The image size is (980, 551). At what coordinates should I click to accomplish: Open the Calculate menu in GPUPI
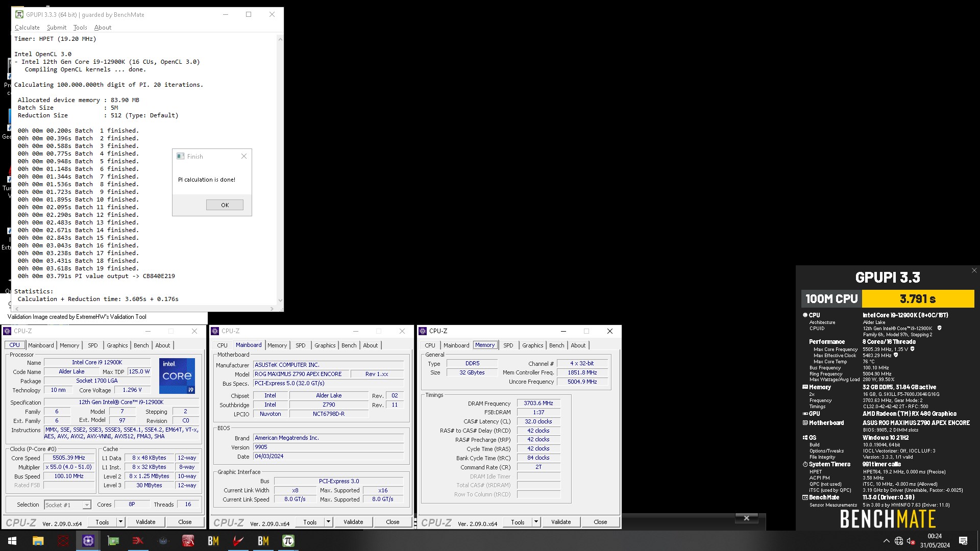(x=27, y=28)
